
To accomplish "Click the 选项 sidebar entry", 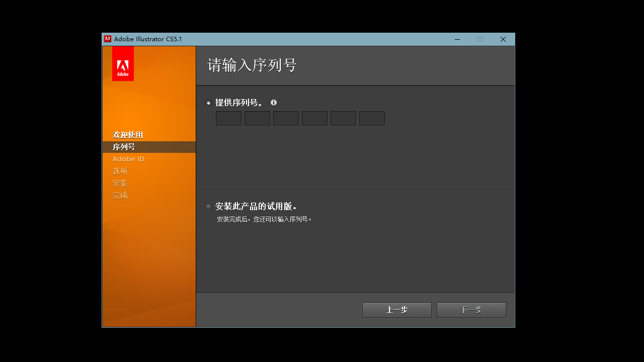I will click(x=120, y=171).
